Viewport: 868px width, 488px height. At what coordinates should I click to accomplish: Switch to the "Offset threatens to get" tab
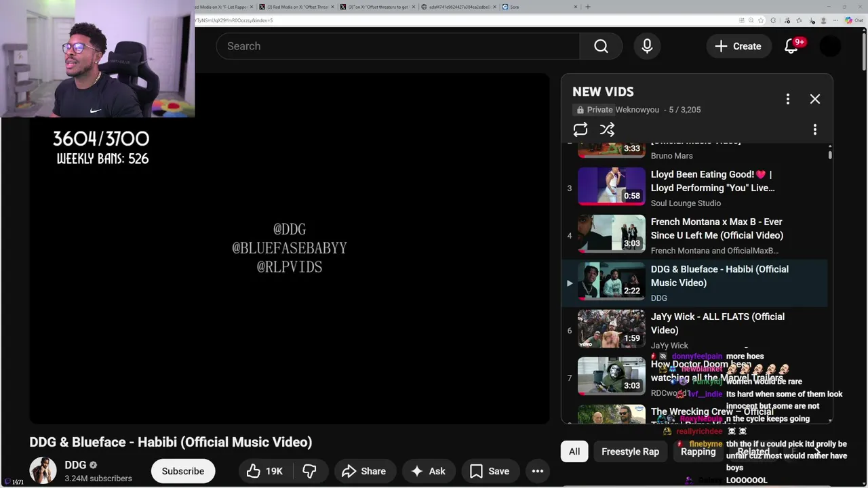click(376, 7)
